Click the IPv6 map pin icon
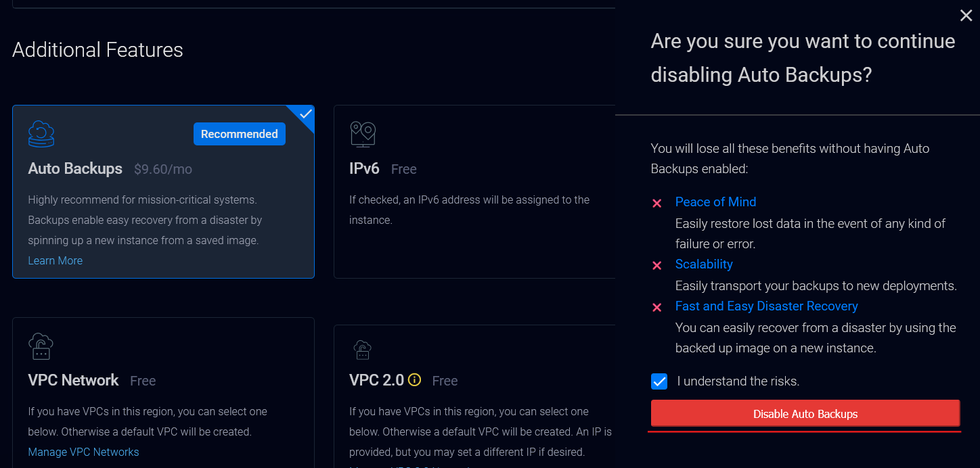The height and width of the screenshot is (468, 980). (x=363, y=134)
